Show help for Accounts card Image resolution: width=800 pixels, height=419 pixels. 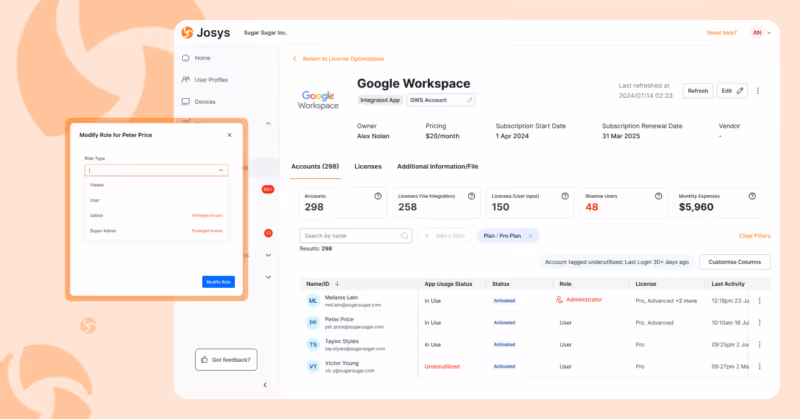pos(378,196)
